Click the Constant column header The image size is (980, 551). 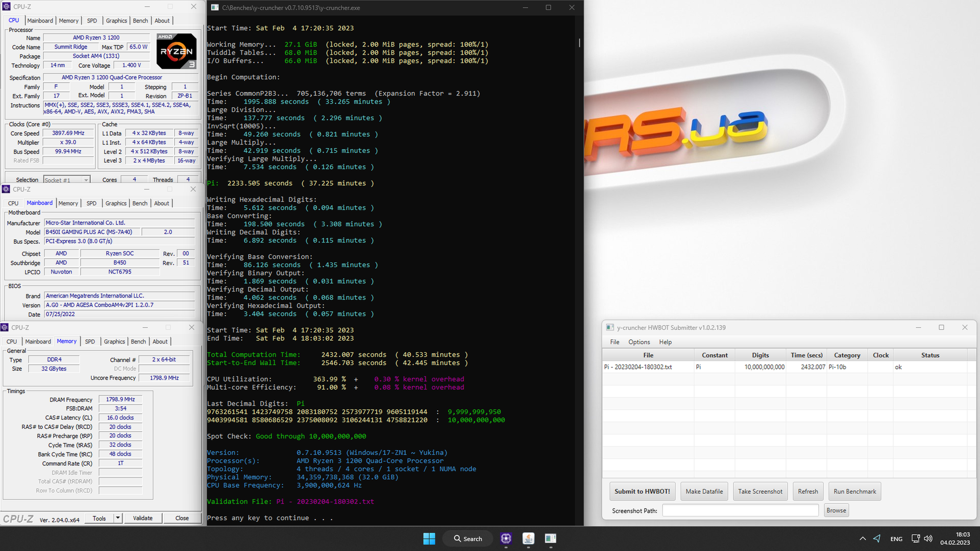(715, 355)
